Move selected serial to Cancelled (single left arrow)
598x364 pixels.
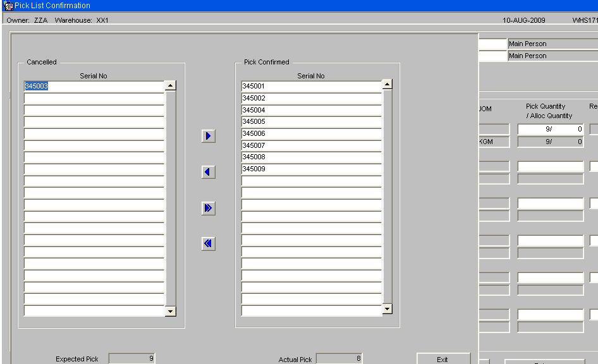tap(208, 172)
